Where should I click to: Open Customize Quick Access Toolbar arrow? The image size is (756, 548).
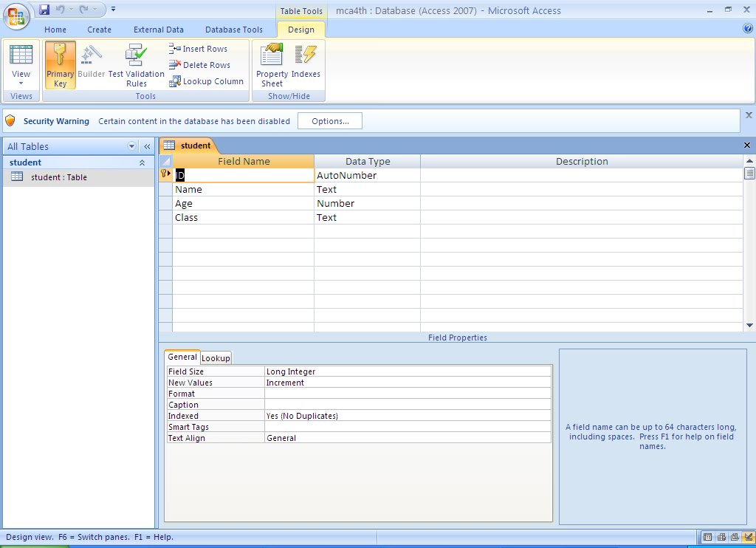[x=113, y=9]
